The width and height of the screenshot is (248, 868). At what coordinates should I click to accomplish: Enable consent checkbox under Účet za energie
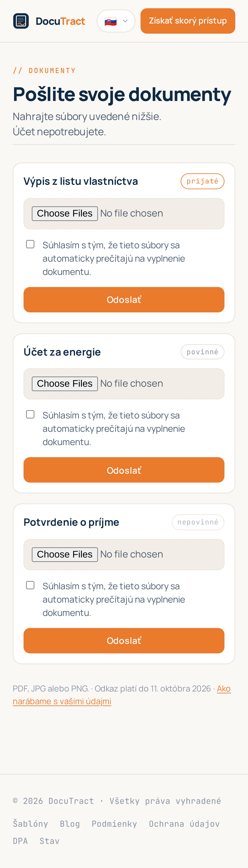(x=30, y=414)
